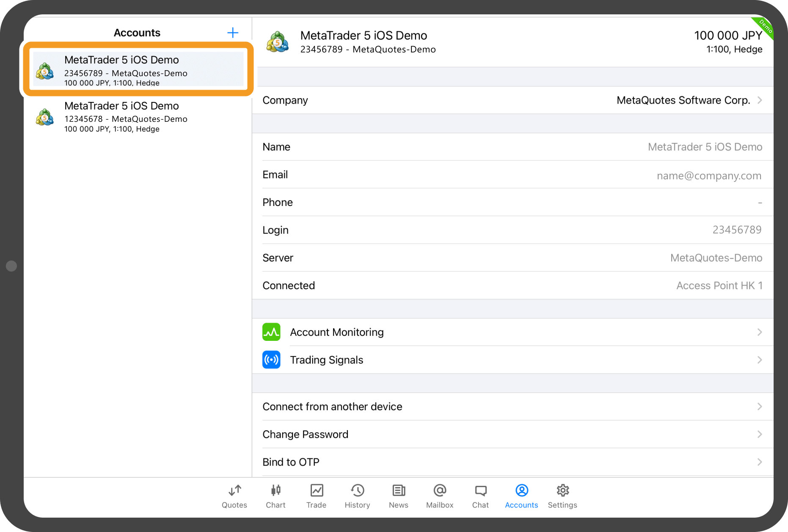
Task: Open the Chart tab icon
Action: click(276, 491)
